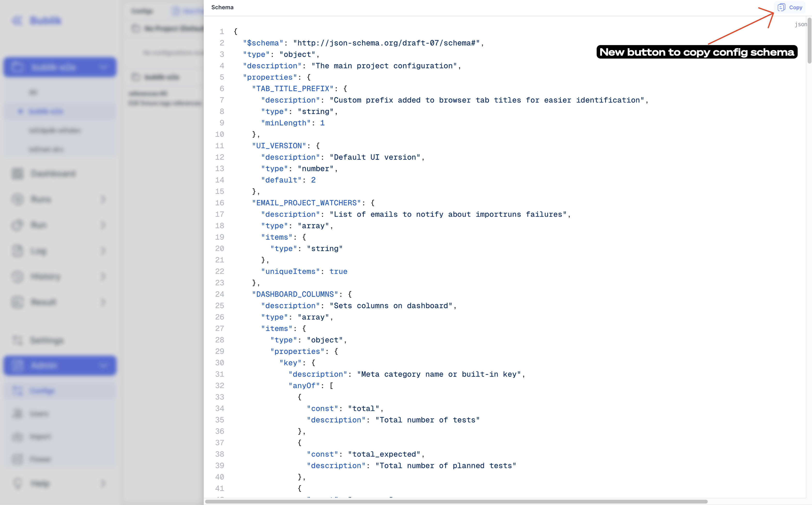812x505 pixels.
Task: Click the horizontal scrollbar under schema
Action: 456,502
